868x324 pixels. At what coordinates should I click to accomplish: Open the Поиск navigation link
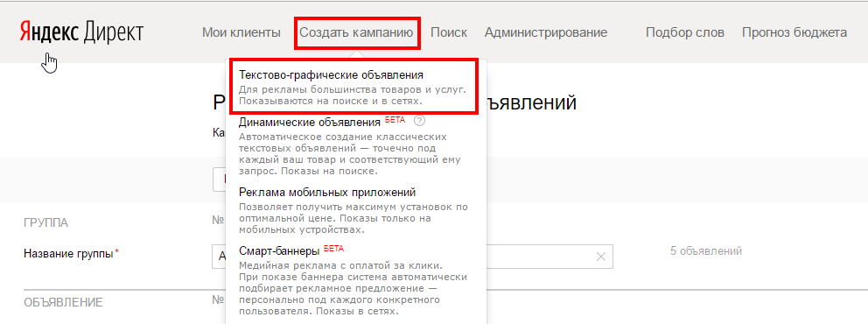point(448,32)
